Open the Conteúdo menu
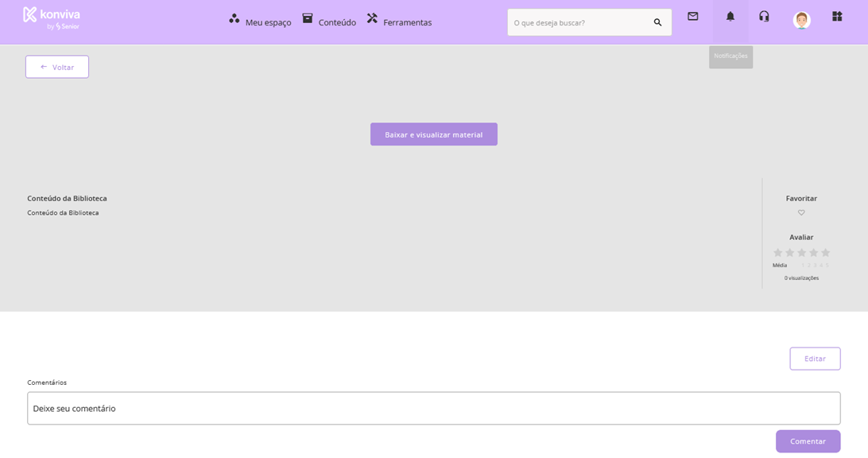Image resolution: width=868 pixels, height=458 pixels. click(329, 21)
